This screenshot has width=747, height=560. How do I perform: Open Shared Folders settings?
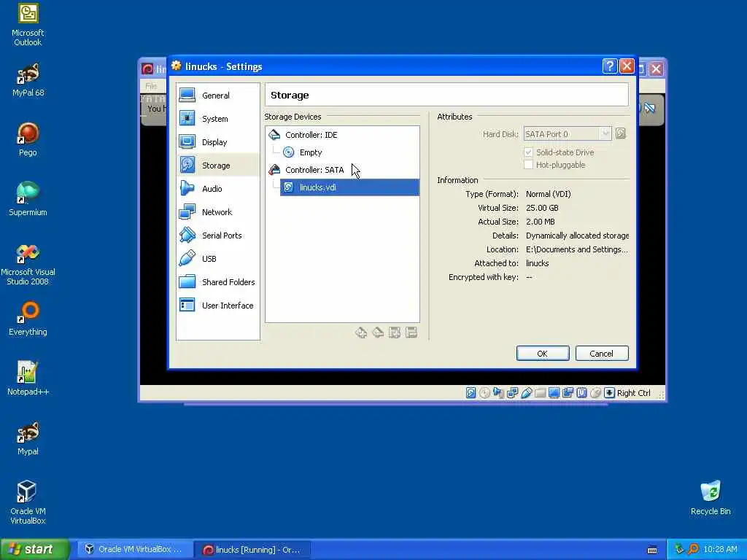coord(218,282)
